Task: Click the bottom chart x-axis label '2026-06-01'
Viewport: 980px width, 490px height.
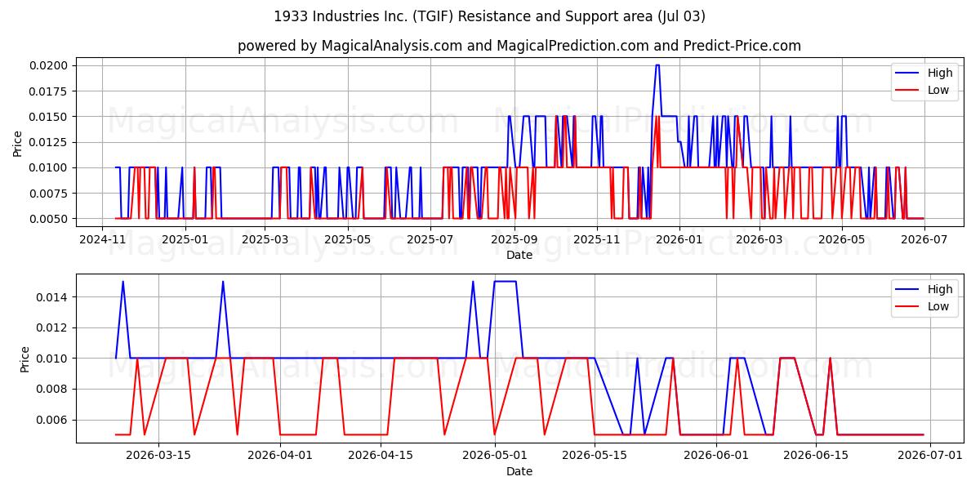Action: [716, 457]
